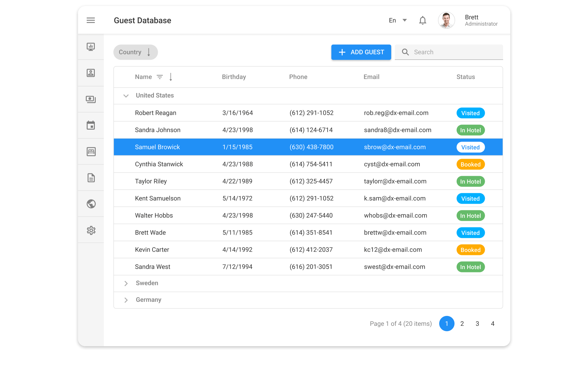
Task: Select the Cynthia Stanwick row
Action: click(x=308, y=164)
